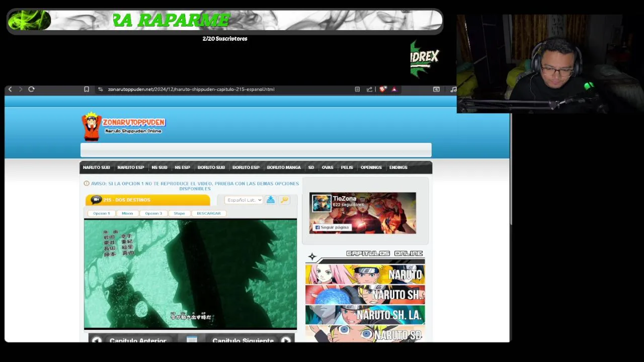Click the share icon in address bar
The width and height of the screenshot is (644, 362).
(369, 89)
